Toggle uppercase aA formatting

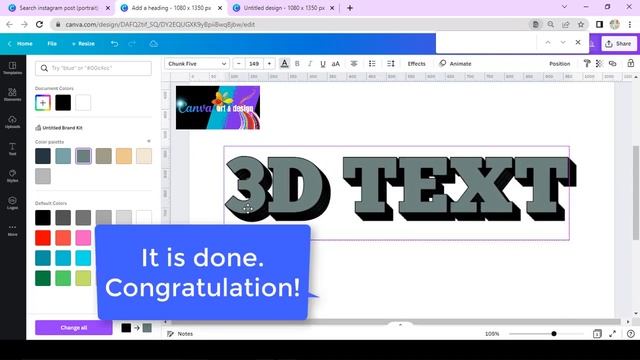(x=336, y=64)
